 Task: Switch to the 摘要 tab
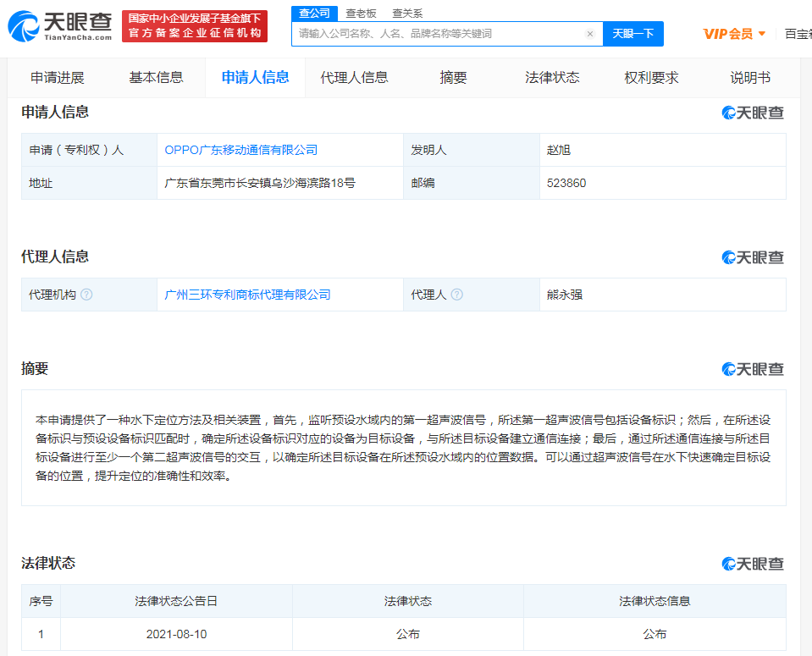tap(454, 76)
